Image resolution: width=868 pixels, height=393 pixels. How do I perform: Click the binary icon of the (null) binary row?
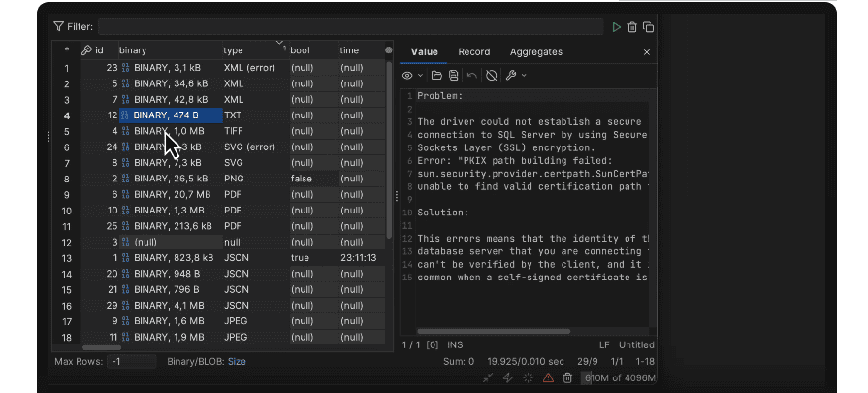pyautogui.click(x=126, y=242)
